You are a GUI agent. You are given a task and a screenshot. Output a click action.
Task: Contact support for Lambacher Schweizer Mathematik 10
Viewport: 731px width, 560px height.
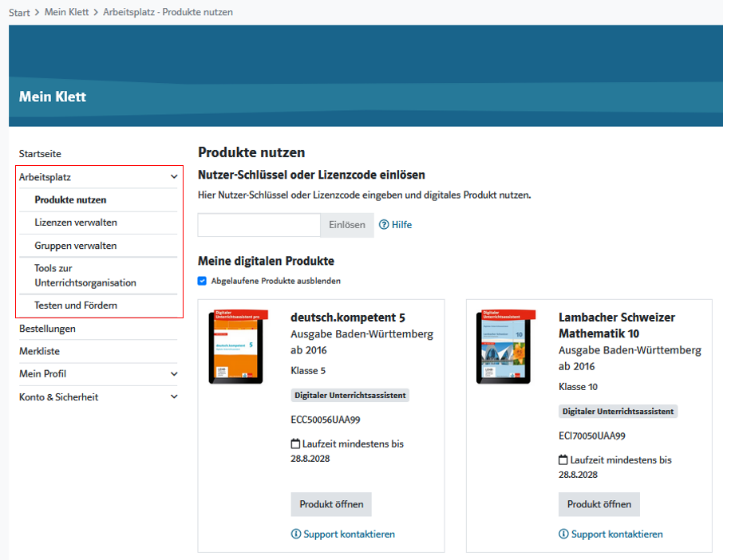click(617, 534)
